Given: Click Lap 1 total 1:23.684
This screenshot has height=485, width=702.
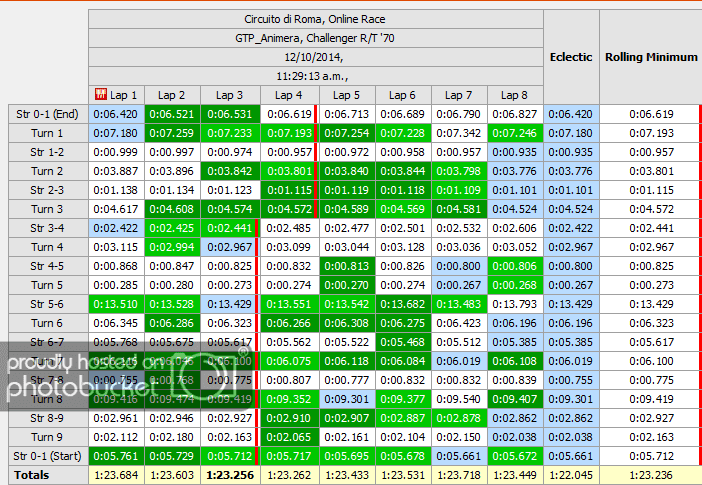Looking at the screenshot, I should 116,475.
